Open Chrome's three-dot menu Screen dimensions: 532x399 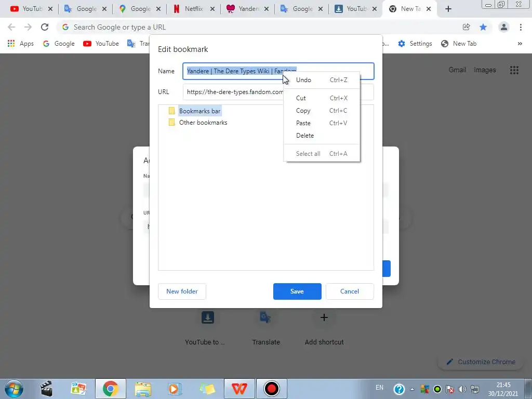[x=521, y=27]
